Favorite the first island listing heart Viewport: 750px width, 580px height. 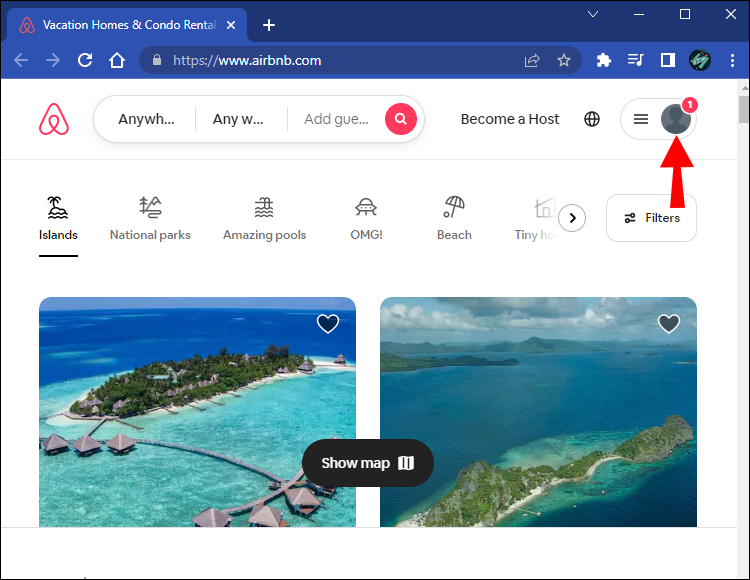[328, 323]
